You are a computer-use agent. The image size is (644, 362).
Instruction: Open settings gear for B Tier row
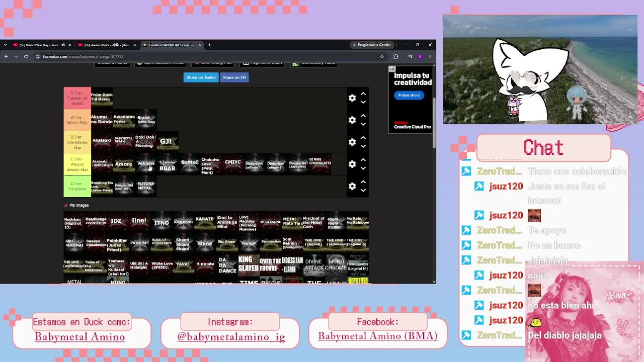point(352,142)
